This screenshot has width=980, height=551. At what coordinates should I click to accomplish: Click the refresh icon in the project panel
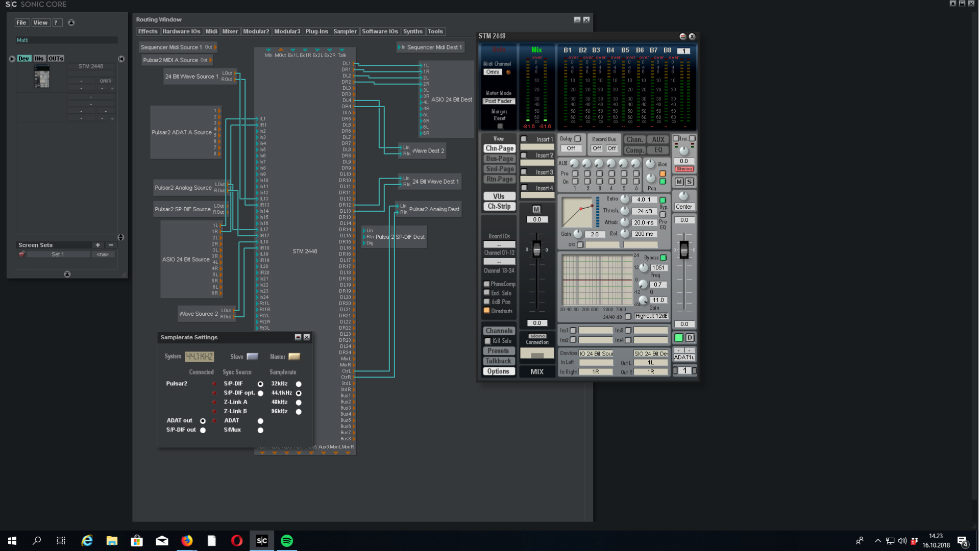tap(71, 22)
